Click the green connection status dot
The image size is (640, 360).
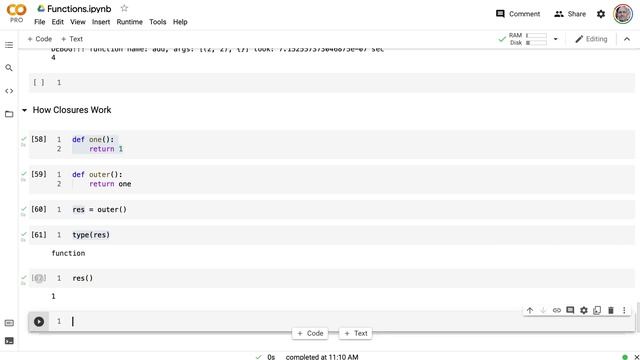tap(625, 357)
